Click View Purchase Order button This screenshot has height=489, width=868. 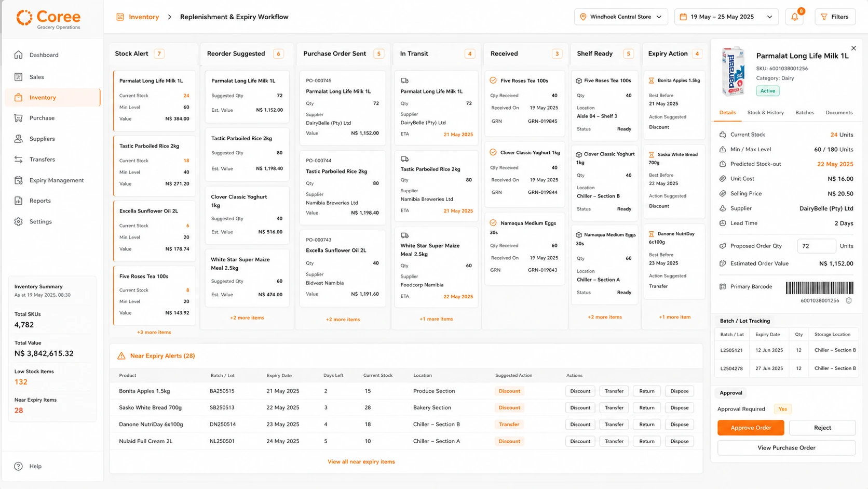786,448
